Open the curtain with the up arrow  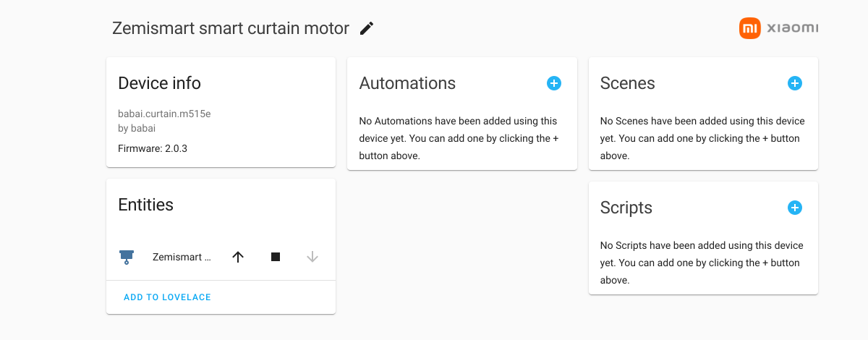[x=238, y=257]
